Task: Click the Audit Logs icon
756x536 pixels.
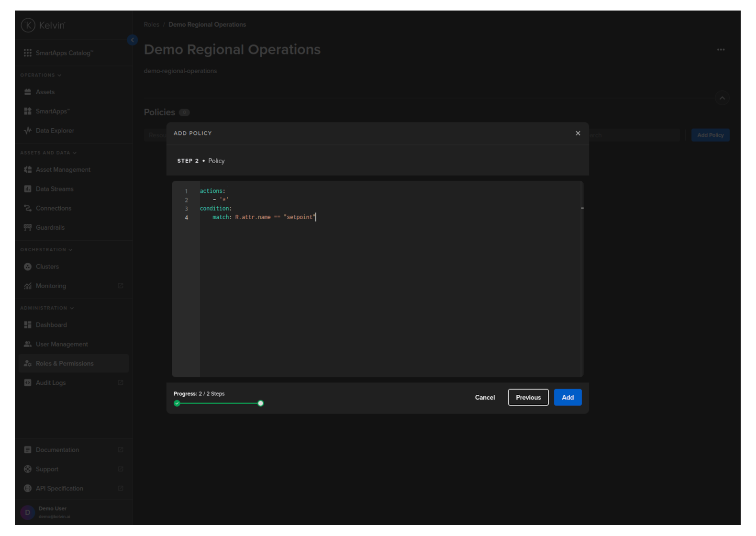Action: pyautogui.click(x=28, y=383)
